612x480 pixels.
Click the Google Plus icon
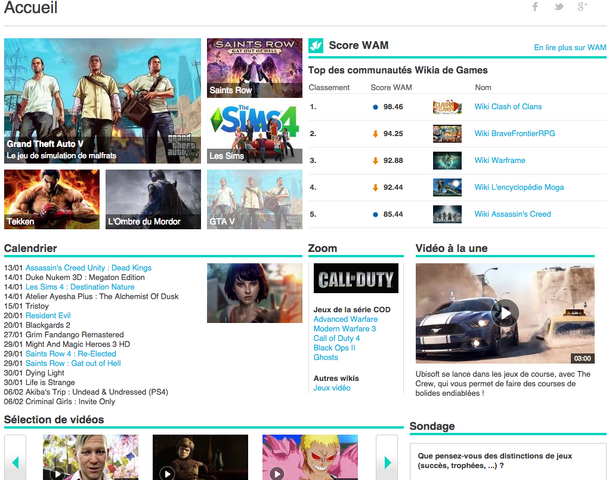582,7
